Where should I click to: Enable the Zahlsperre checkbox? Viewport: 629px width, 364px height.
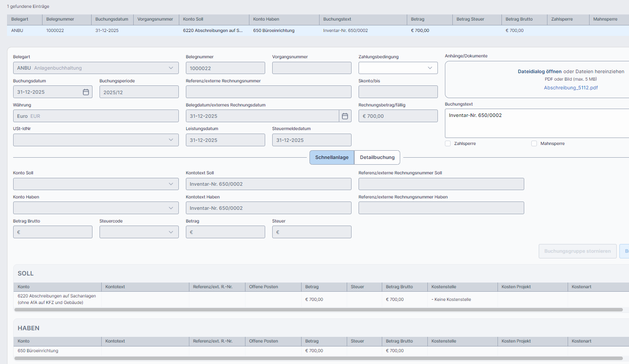point(448,143)
